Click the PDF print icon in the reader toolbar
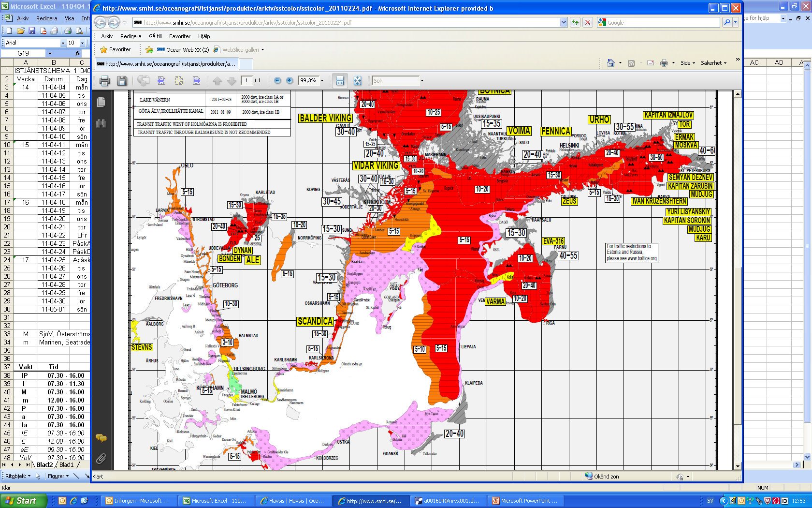The width and height of the screenshot is (812, 508). point(104,81)
